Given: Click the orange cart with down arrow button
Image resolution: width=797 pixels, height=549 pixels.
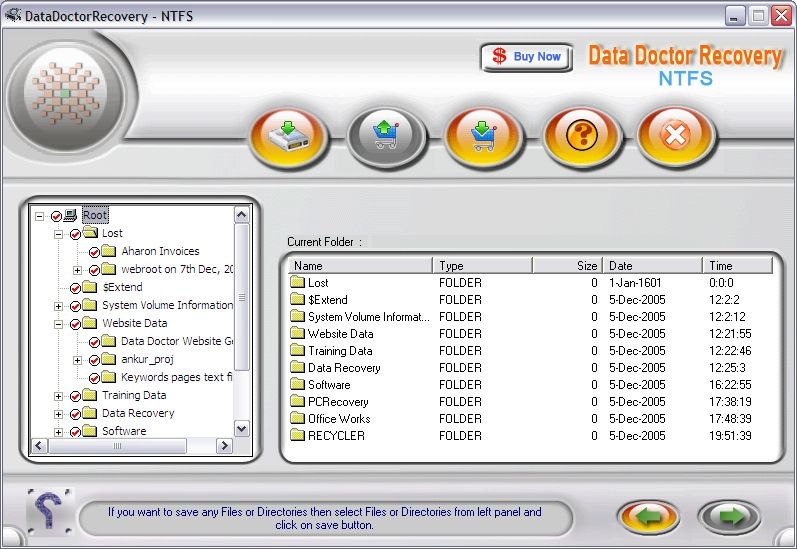Looking at the screenshot, I should point(484,137).
